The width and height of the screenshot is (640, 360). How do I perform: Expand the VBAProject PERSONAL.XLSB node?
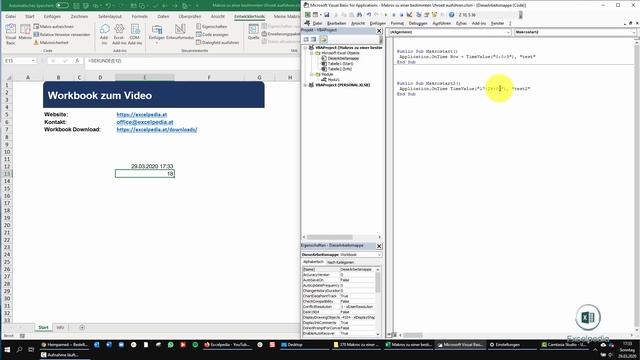(x=305, y=85)
